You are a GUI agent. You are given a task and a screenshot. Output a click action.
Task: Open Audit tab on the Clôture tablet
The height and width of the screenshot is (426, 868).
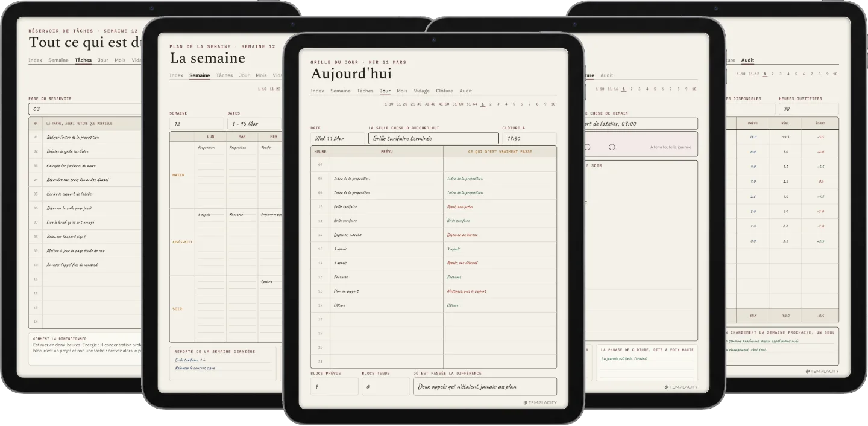607,75
